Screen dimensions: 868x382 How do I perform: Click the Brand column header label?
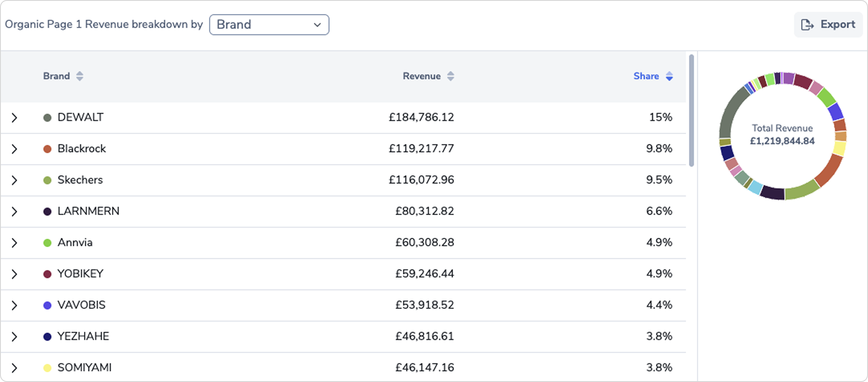point(56,76)
